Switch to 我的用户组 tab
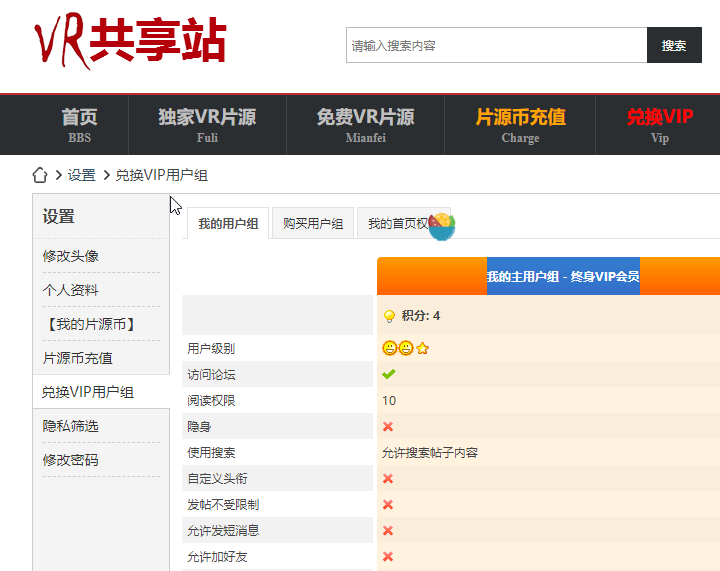Viewport: 720px width, 571px height. coord(228,224)
